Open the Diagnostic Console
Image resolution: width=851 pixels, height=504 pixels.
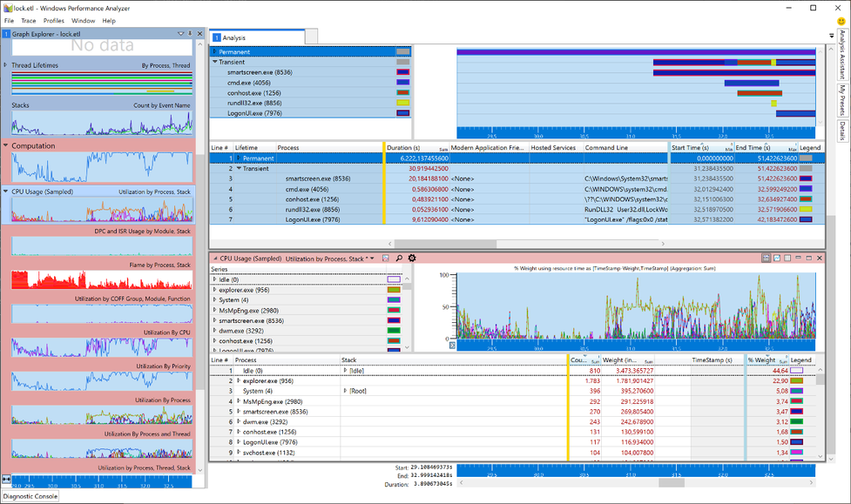pos(30,496)
